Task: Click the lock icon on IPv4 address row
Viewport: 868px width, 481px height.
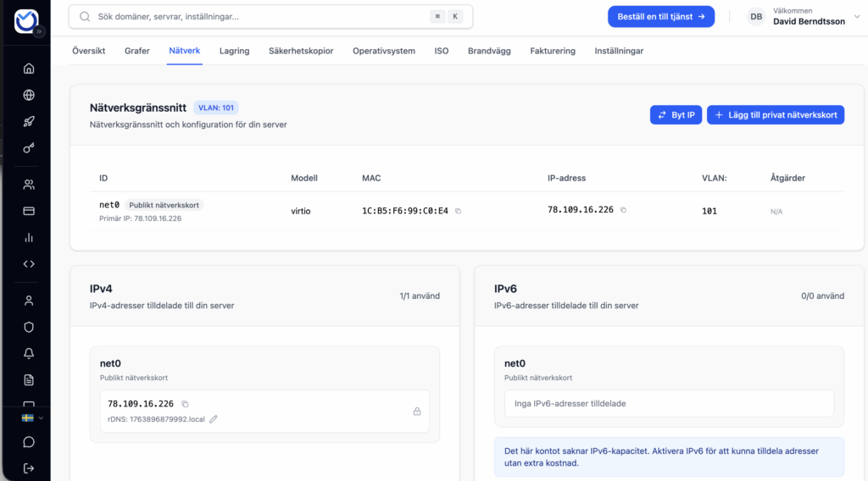Action: 417,412
